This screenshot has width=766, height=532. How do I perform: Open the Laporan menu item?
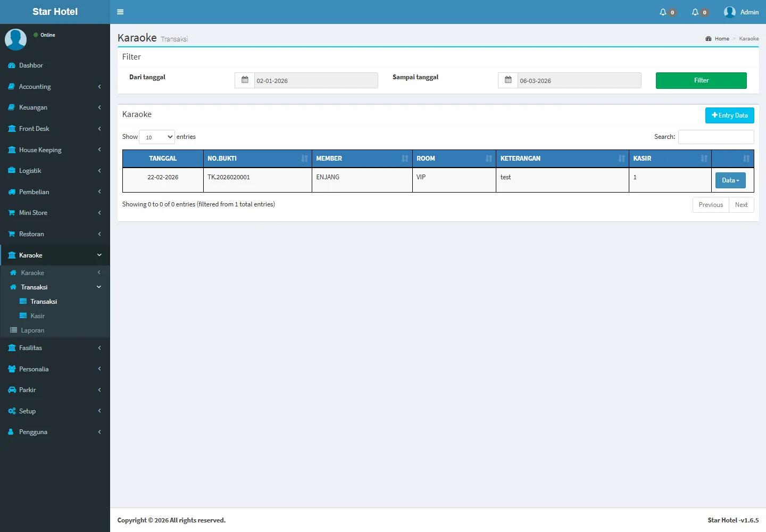(x=32, y=330)
